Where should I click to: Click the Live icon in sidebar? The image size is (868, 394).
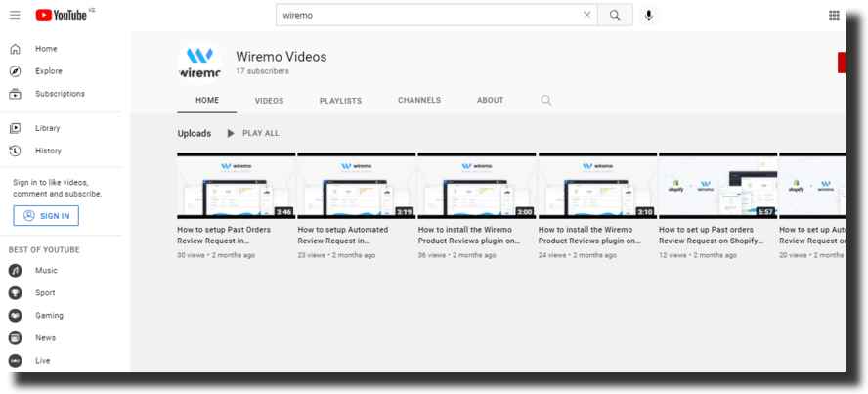pyautogui.click(x=15, y=361)
